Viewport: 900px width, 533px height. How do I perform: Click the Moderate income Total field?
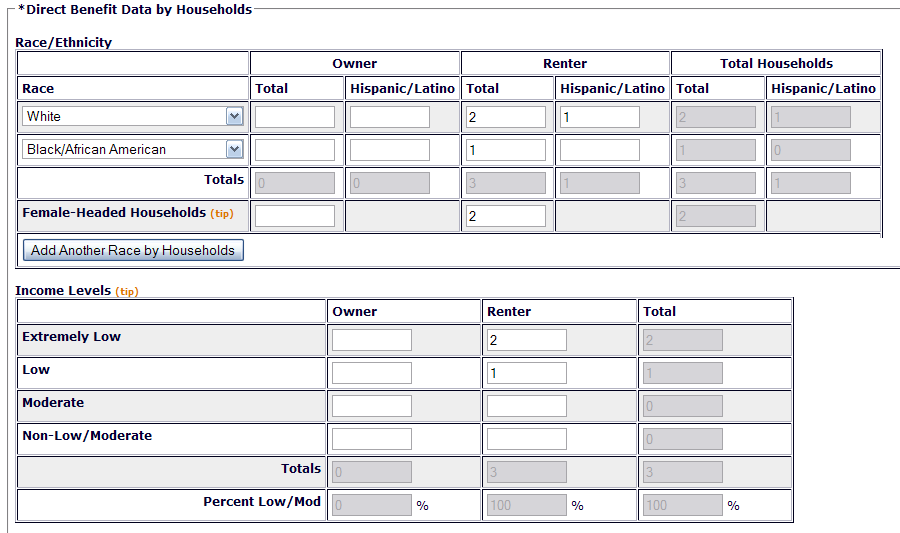tap(683, 406)
